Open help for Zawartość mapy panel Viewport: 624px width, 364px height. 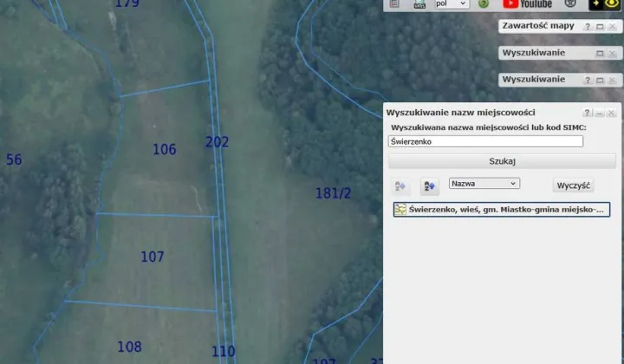pos(588,28)
